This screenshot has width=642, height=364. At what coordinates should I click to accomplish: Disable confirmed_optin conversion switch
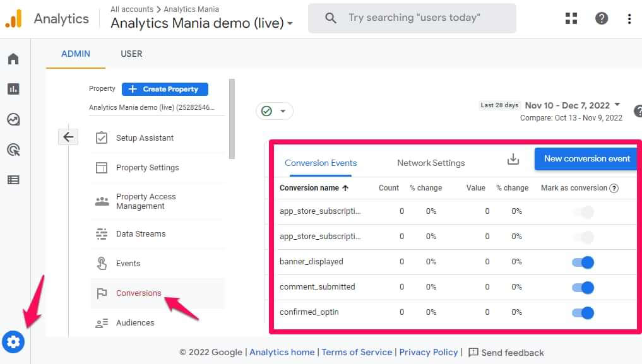tap(583, 312)
